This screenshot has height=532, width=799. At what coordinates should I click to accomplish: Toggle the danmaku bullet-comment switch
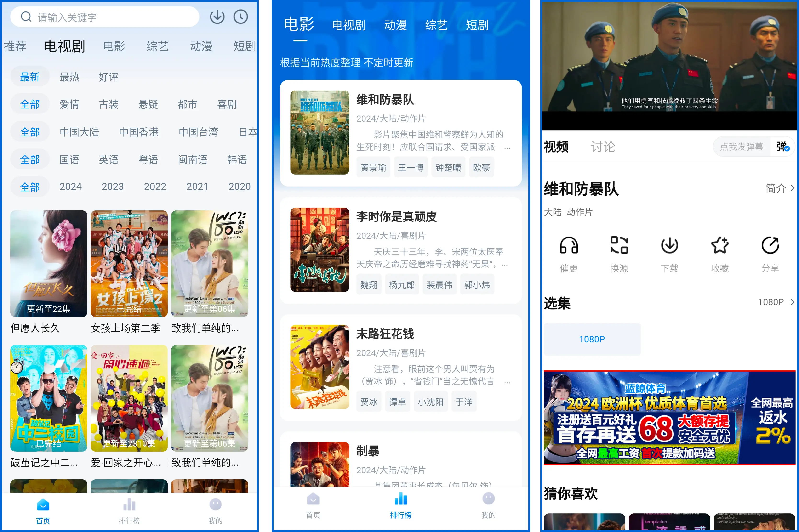[782, 147]
